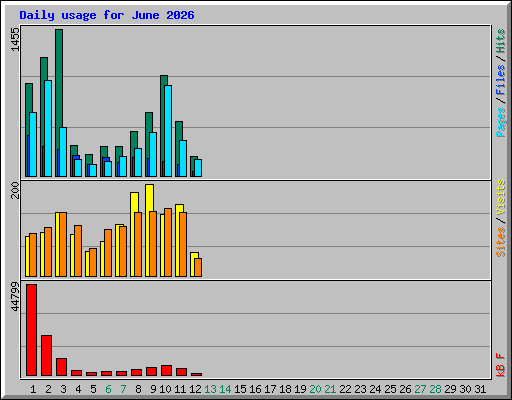Image resolution: width=512 pixels, height=400 pixels.
Task: Click the red KB bar for day 10
Action: (167, 370)
